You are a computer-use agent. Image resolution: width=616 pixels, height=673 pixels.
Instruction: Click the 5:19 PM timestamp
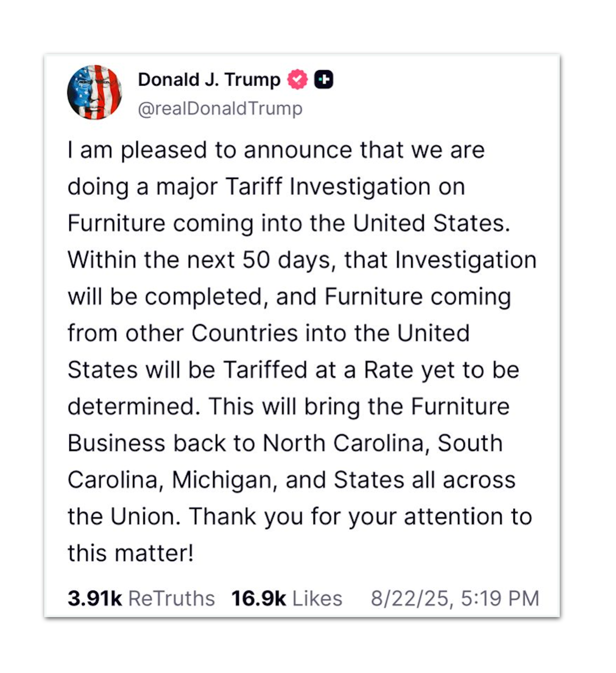pyautogui.click(x=500, y=599)
